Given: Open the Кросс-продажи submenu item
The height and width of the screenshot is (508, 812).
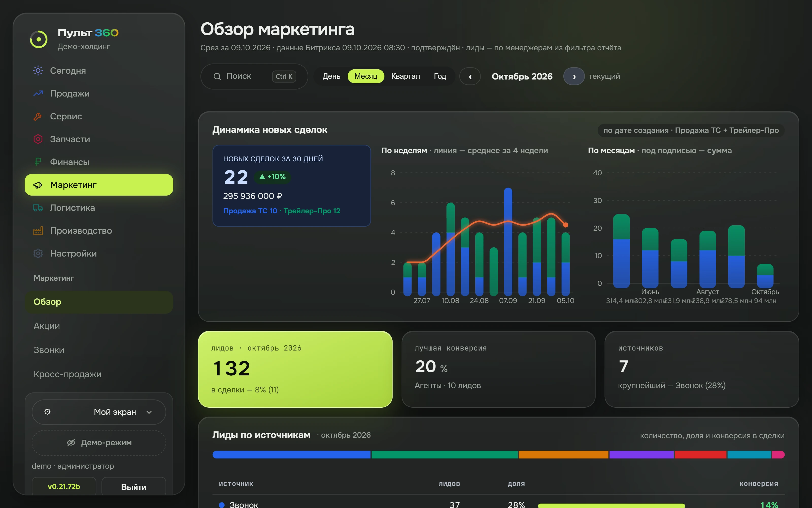Looking at the screenshot, I should coord(99,374).
